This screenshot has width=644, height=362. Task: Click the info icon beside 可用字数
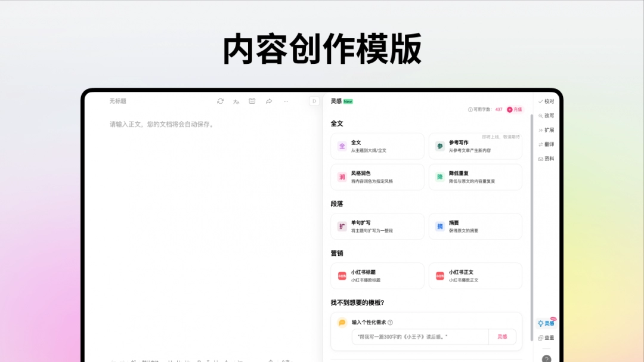click(x=470, y=110)
